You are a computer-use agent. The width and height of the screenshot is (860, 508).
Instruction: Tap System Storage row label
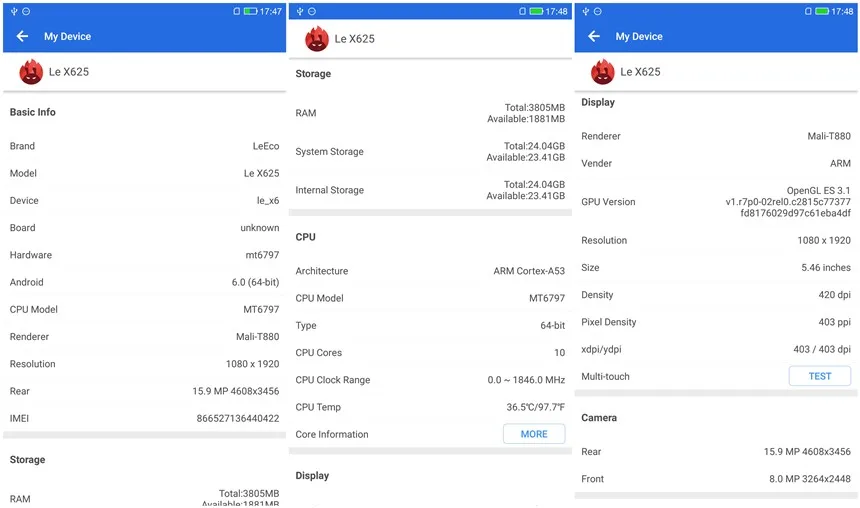tap(329, 151)
